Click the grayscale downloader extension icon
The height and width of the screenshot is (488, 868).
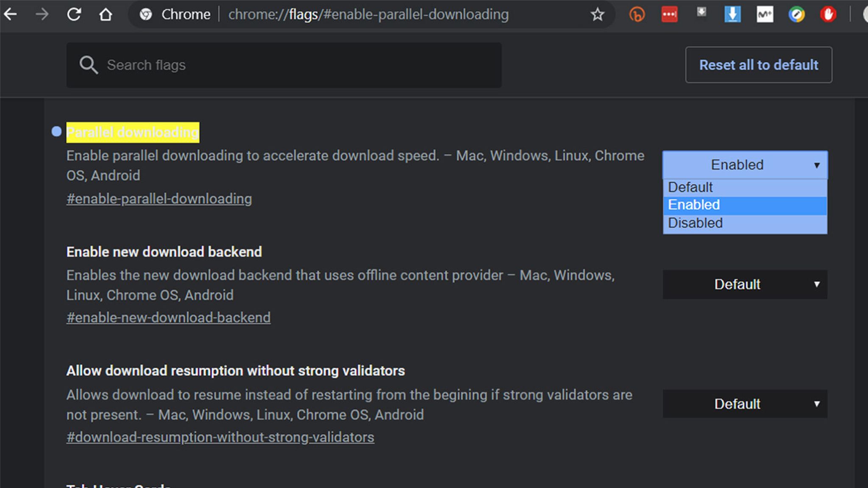[x=701, y=13]
